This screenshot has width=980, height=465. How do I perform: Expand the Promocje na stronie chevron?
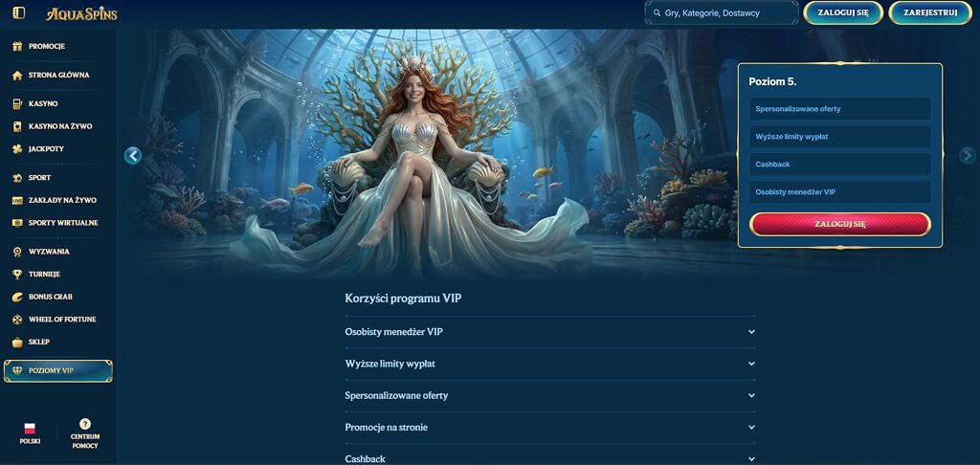751,428
